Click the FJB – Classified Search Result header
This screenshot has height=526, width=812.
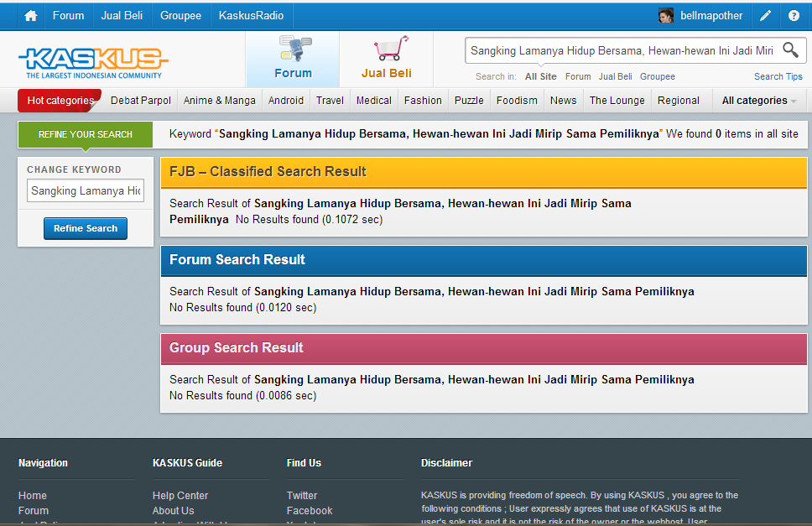click(x=484, y=173)
